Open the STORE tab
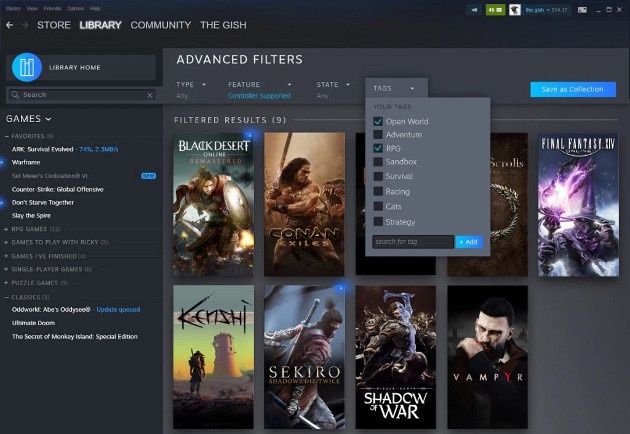The height and width of the screenshot is (434, 630). pyautogui.click(x=54, y=25)
